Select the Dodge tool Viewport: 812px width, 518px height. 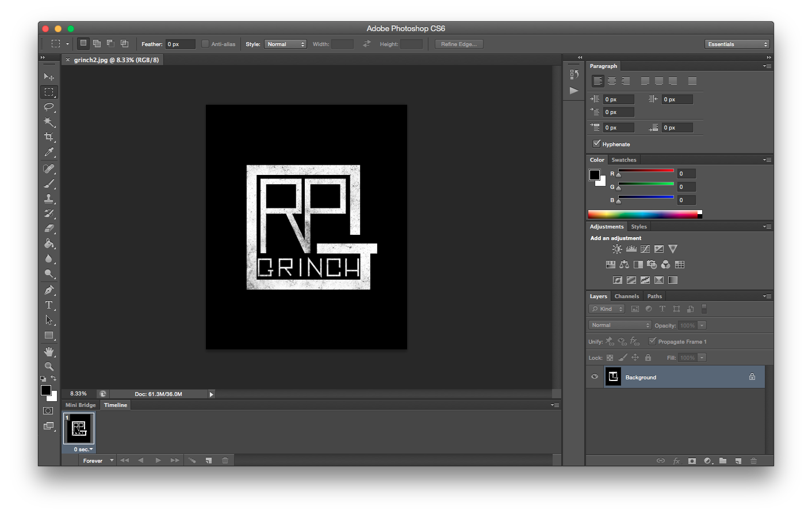49,273
